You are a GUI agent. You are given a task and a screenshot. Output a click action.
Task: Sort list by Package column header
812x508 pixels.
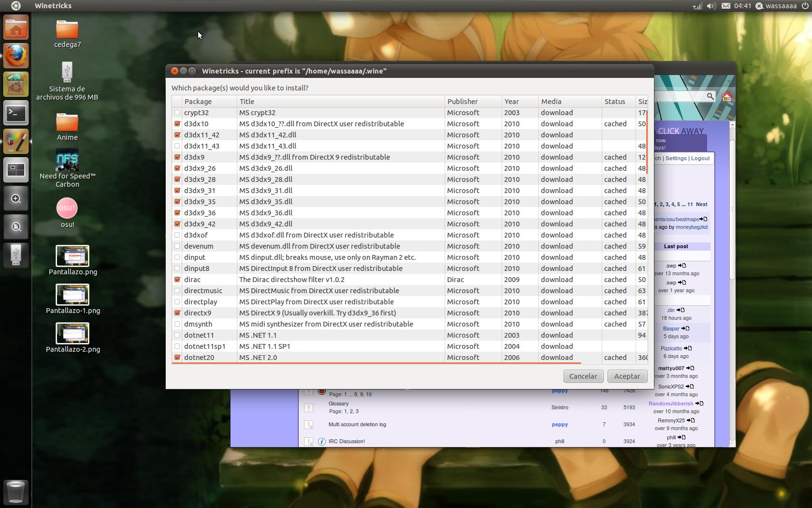(210, 102)
